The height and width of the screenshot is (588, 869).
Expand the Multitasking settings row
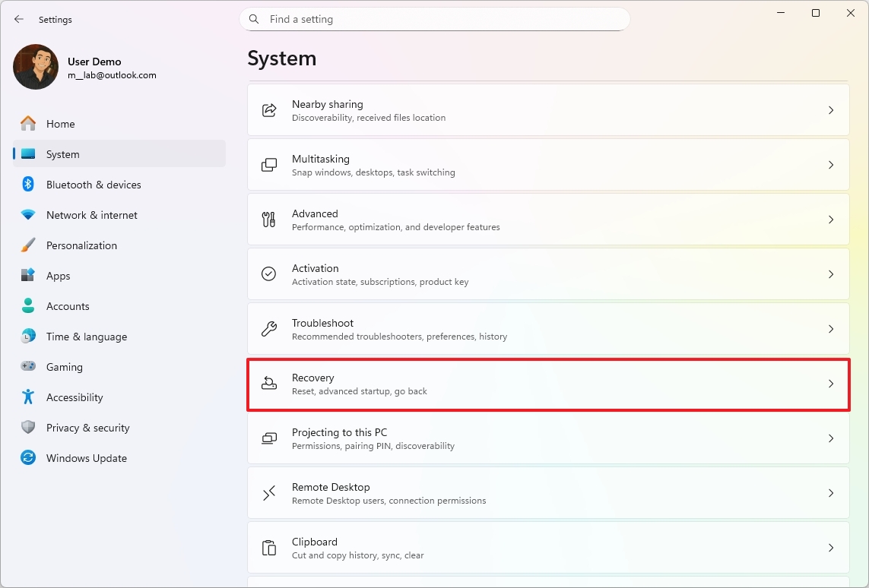pos(547,164)
